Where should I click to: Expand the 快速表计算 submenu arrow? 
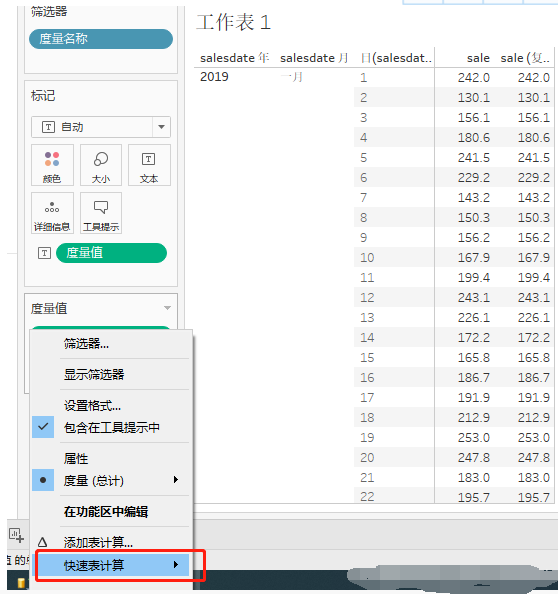coord(175,565)
